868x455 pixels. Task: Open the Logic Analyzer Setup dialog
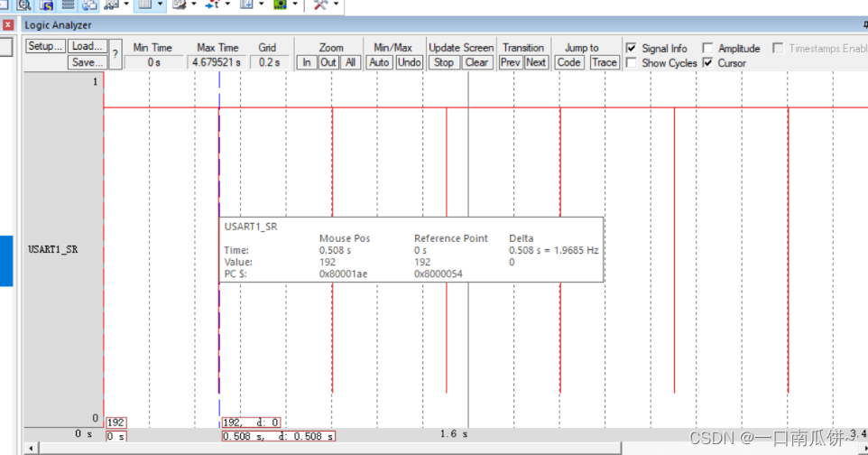point(45,46)
